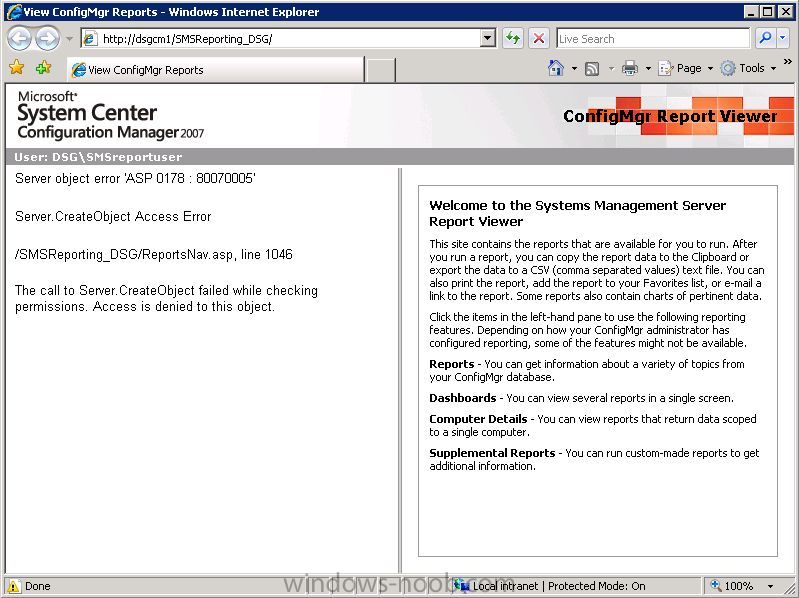Go forward with the Forward arrow button
Screen dimensions: 799x598
[x=47, y=39]
